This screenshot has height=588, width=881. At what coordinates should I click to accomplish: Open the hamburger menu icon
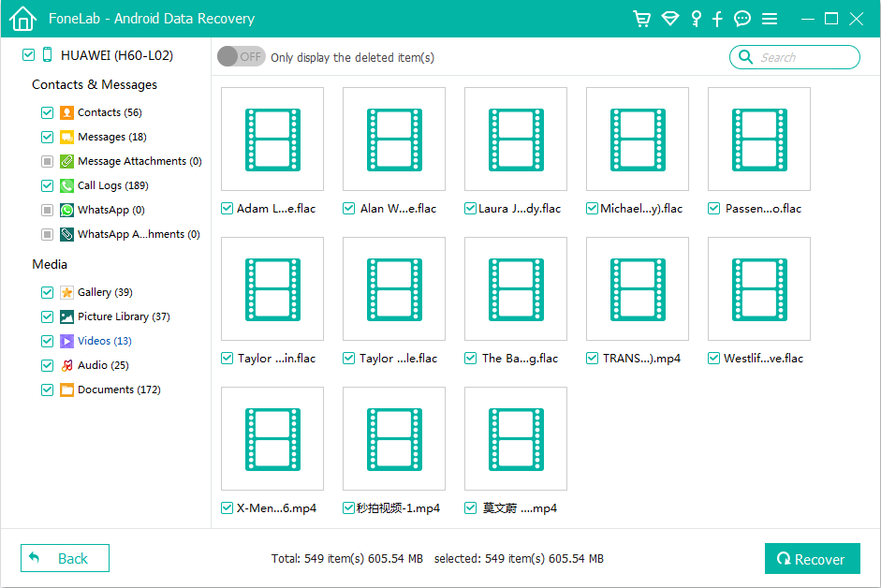pyautogui.click(x=770, y=19)
